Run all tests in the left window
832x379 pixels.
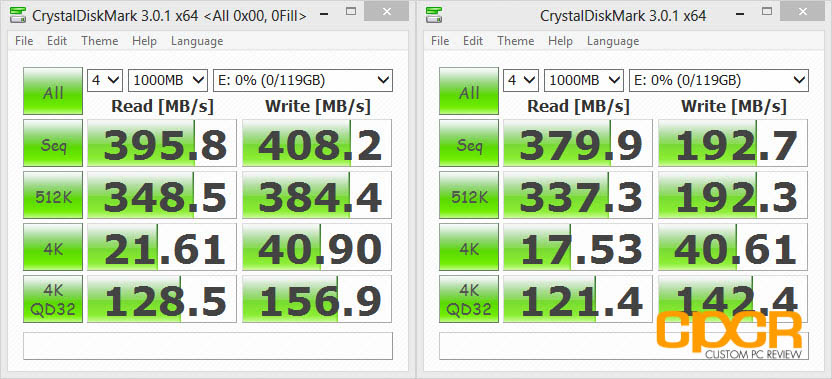[x=53, y=91]
